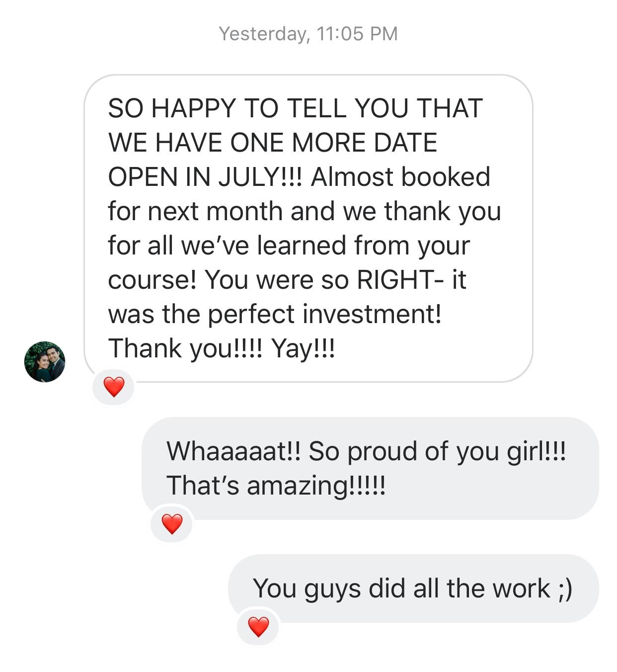Image resolution: width=617 pixels, height=672 pixels.
Task: Click the 'Thank you!!!! Yay!!!' line
Action: (x=222, y=348)
